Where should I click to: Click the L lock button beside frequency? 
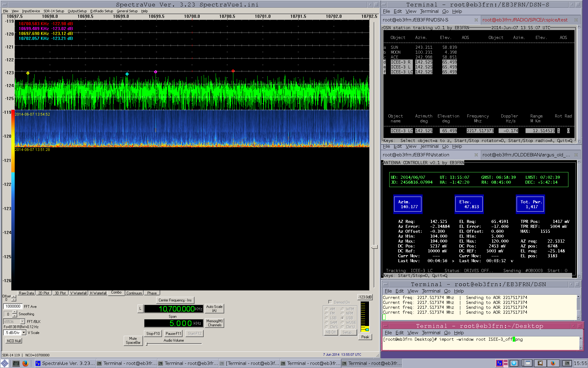(140, 309)
